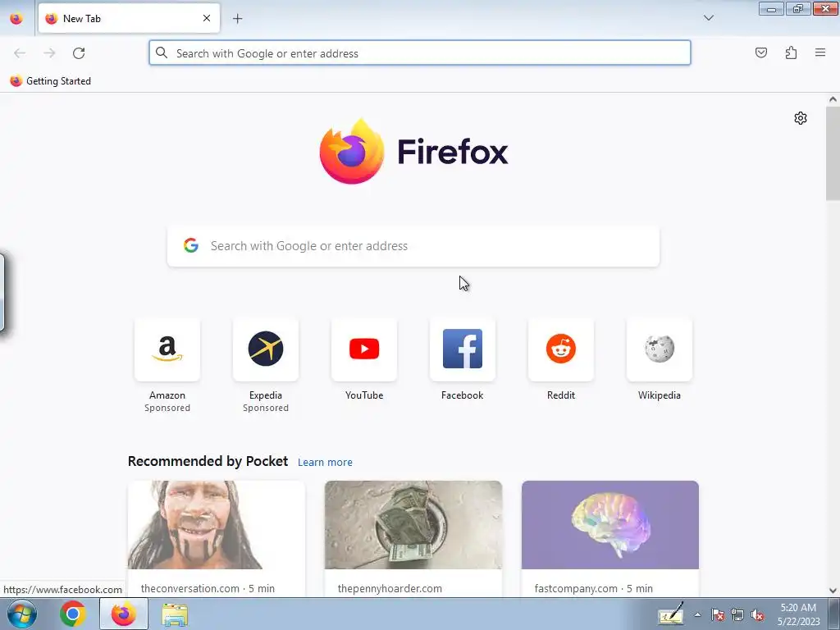
Task: Open the Action Center flag icon
Action: click(718, 615)
